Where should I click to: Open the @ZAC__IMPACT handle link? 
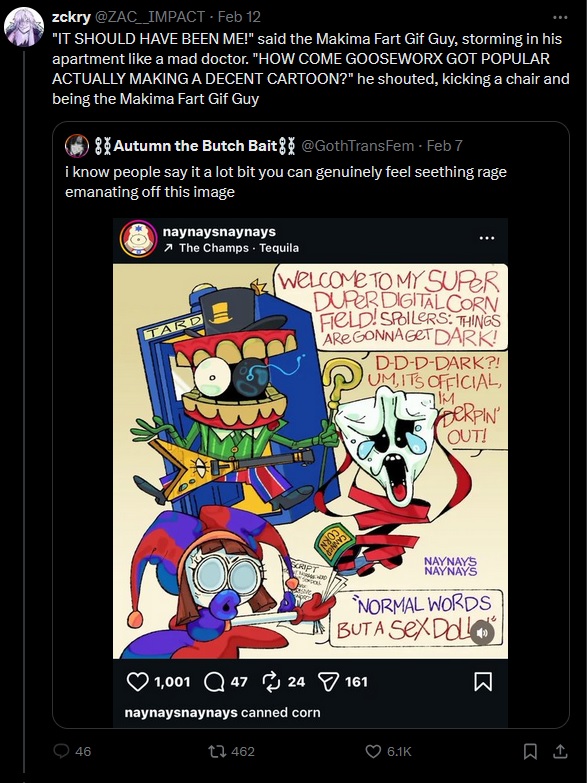click(150, 17)
